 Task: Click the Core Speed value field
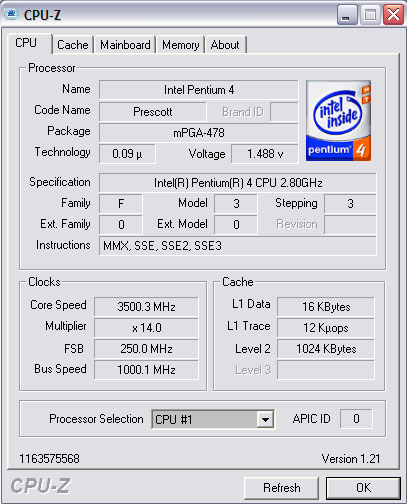pos(146,306)
